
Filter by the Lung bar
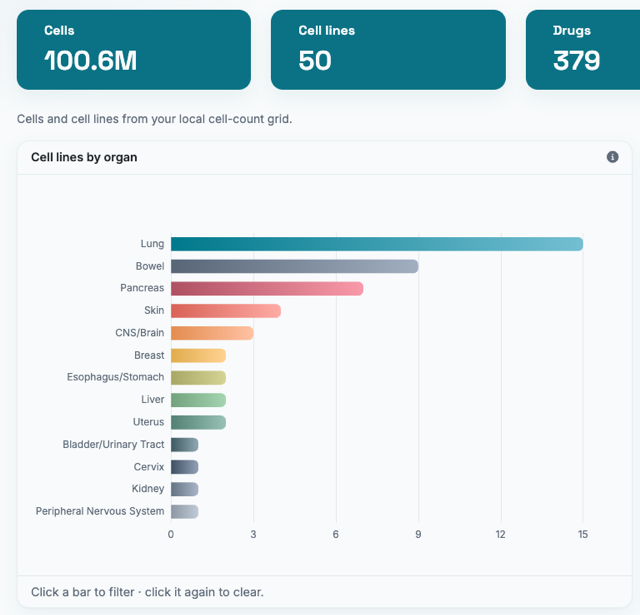click(x=377, y=244)
